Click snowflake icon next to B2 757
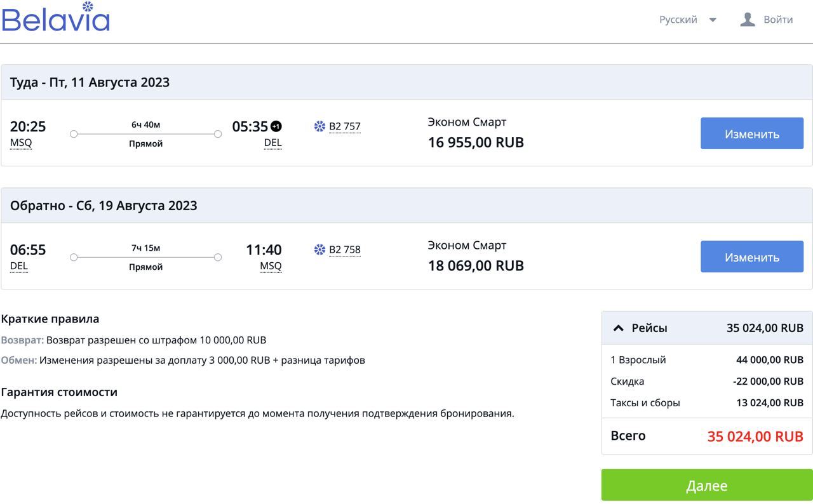This screenshot has height=504, width=813. (319, 126)
